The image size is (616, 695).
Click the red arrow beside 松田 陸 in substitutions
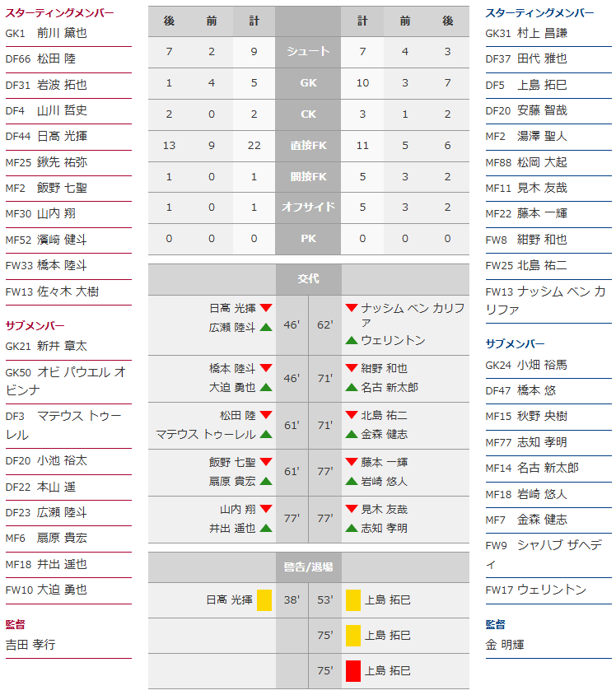coord(266,415)
